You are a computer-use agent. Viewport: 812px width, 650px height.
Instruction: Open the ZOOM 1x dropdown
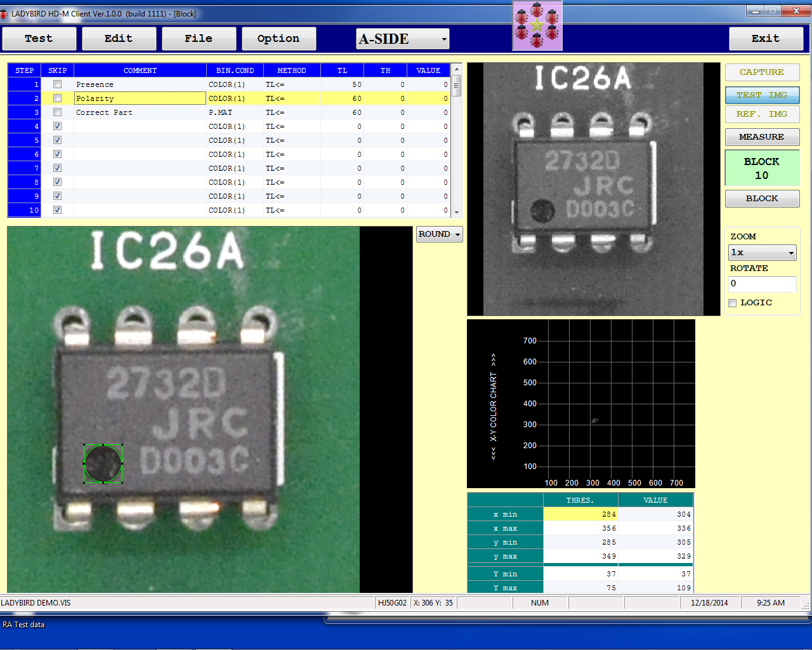coord(762,253)
